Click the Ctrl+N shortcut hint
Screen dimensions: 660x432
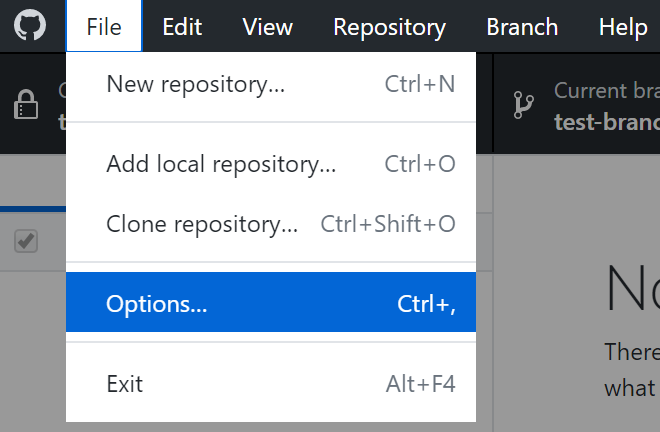coord(420,84)
